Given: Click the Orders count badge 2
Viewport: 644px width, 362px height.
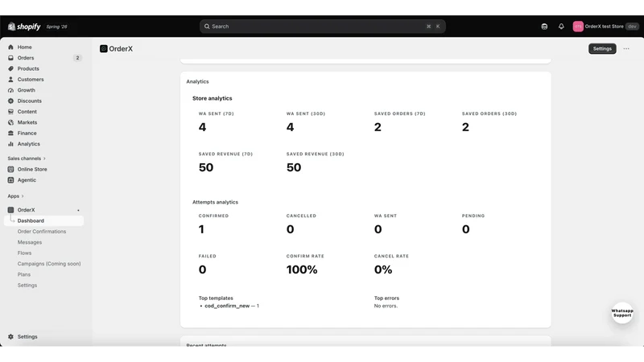Looking at the screenshot, I should coord(77,58).
